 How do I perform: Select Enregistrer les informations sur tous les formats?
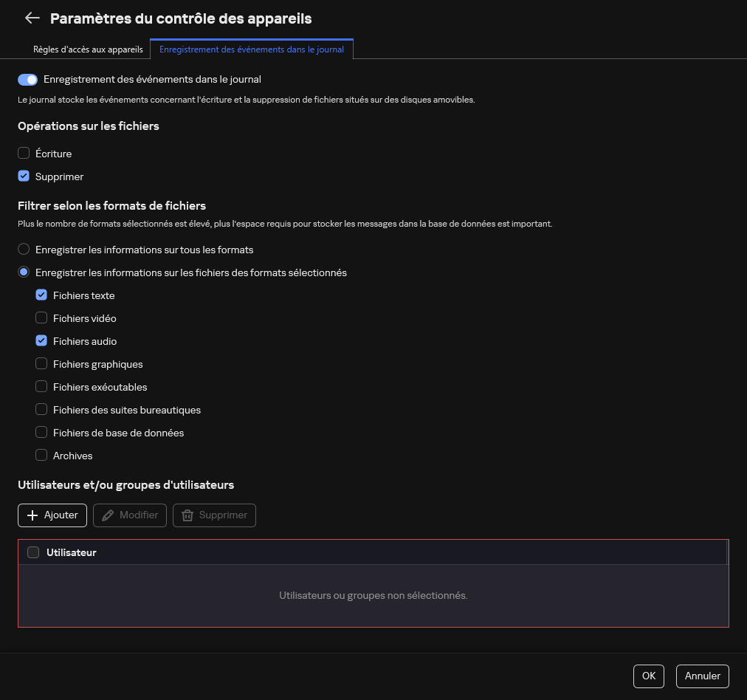[x=23, y=249]
